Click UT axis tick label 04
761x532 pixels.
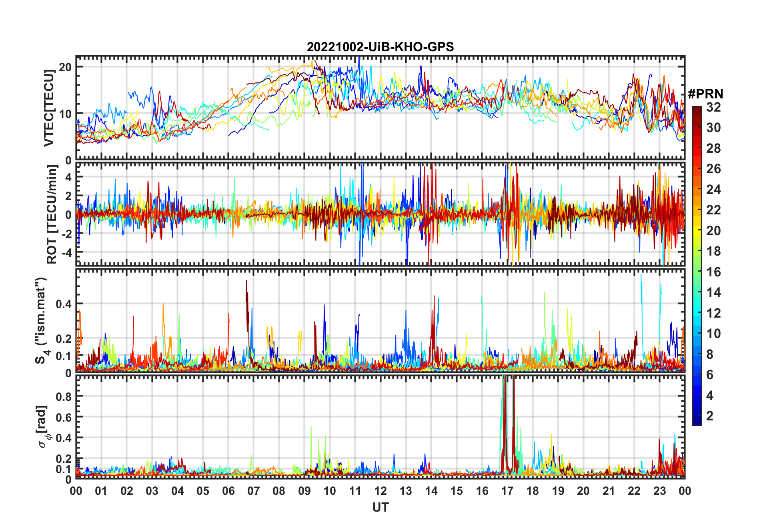point(178,491)
